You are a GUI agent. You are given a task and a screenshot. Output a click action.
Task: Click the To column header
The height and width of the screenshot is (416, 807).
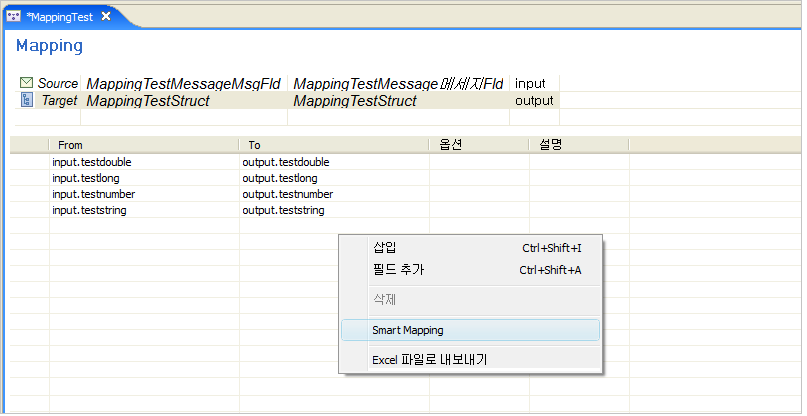334,145
